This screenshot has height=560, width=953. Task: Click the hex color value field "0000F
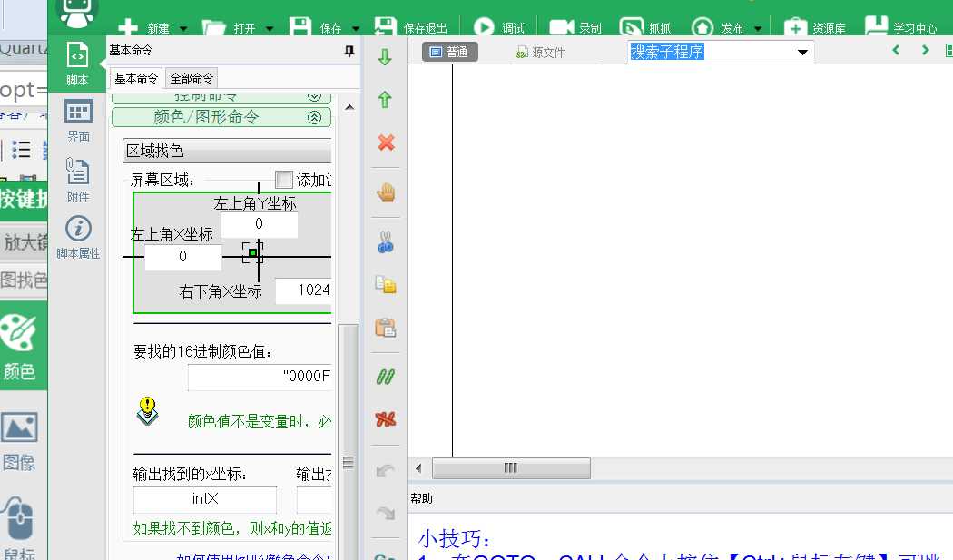(260, 377)
